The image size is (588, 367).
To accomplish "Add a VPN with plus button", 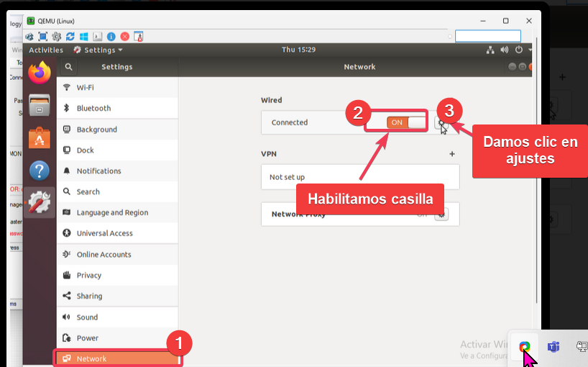I will (x=452, y=154).
